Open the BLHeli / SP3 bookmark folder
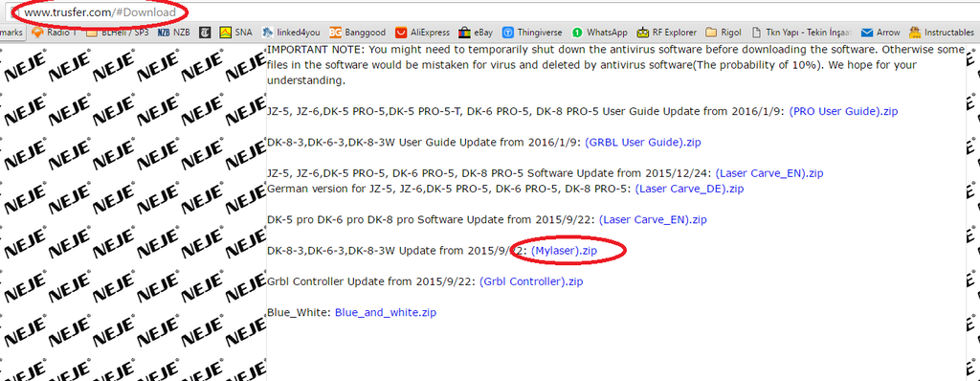980x381 pixels. [117, 32]
